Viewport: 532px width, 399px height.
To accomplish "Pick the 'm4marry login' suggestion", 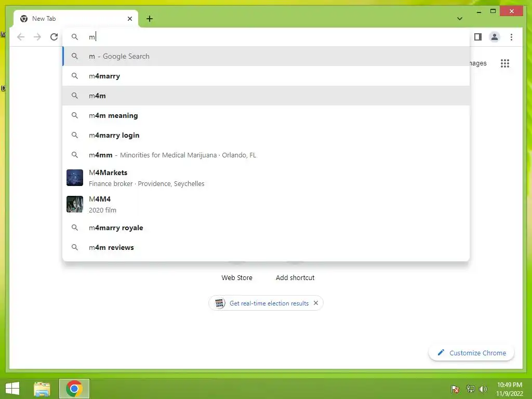I will coord(266,135).
